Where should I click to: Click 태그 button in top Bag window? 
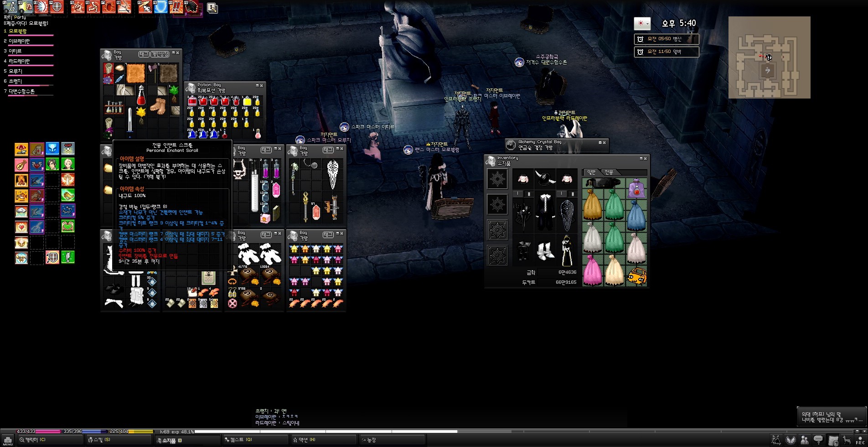point(144,54)
